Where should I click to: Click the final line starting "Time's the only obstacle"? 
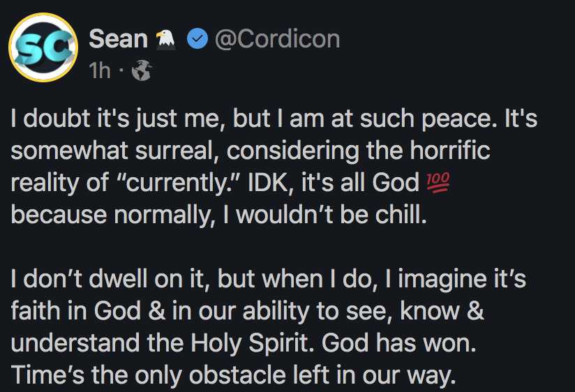click(x=232, y=376)
